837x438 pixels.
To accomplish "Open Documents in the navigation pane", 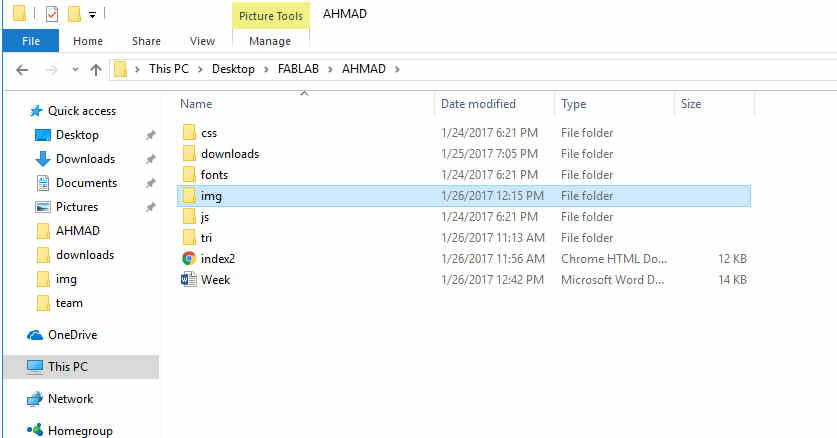I will tap(86, 183).
